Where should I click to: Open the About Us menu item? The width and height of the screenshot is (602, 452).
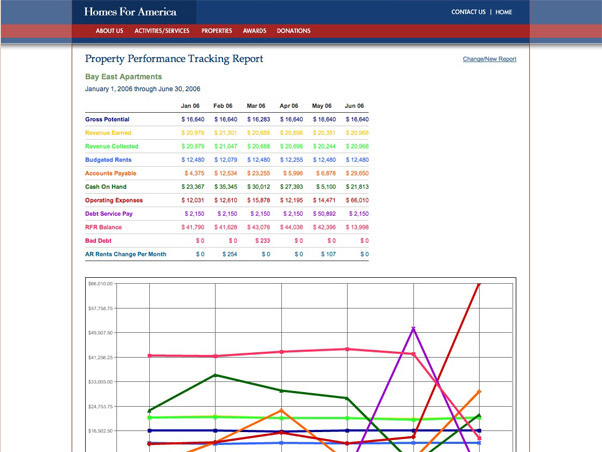(x=109, y=31)
